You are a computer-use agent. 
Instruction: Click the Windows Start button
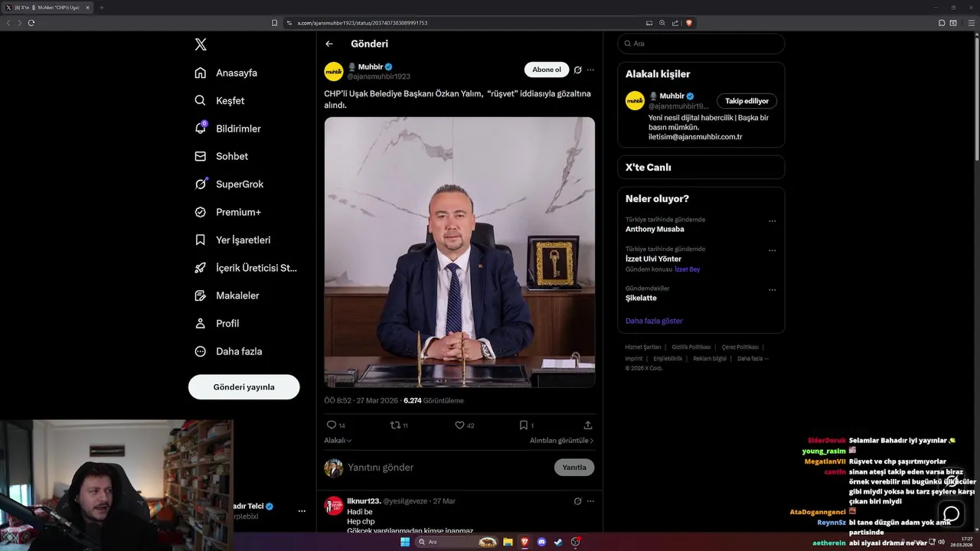click(405, 542)
